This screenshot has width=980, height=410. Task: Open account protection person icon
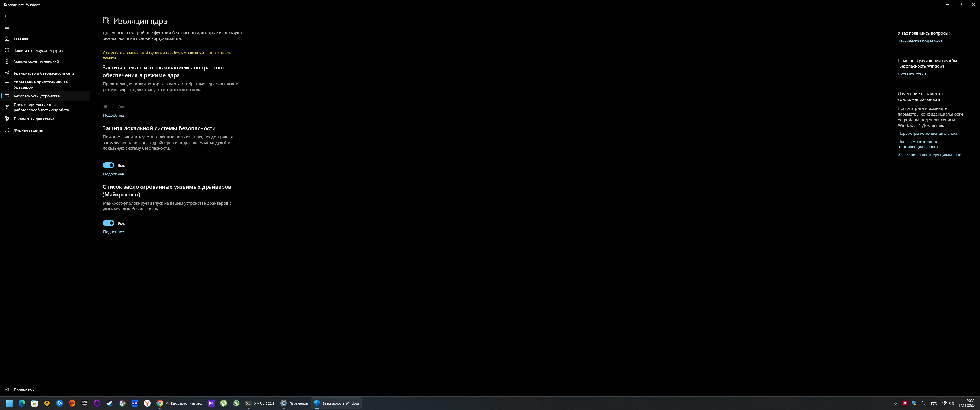click(7, 61)
